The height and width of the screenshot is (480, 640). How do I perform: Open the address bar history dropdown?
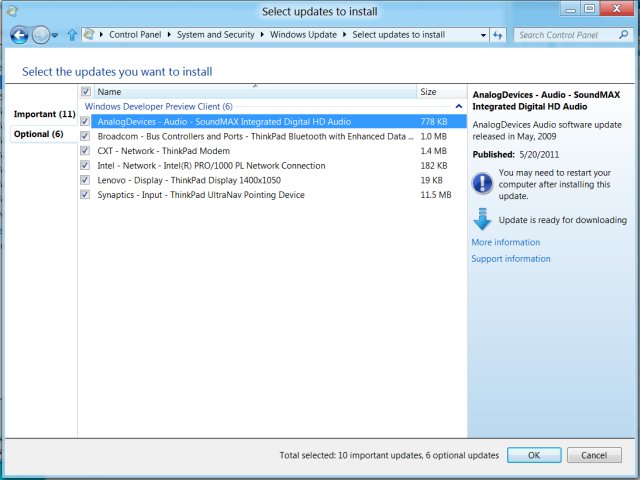pos(483,35)
